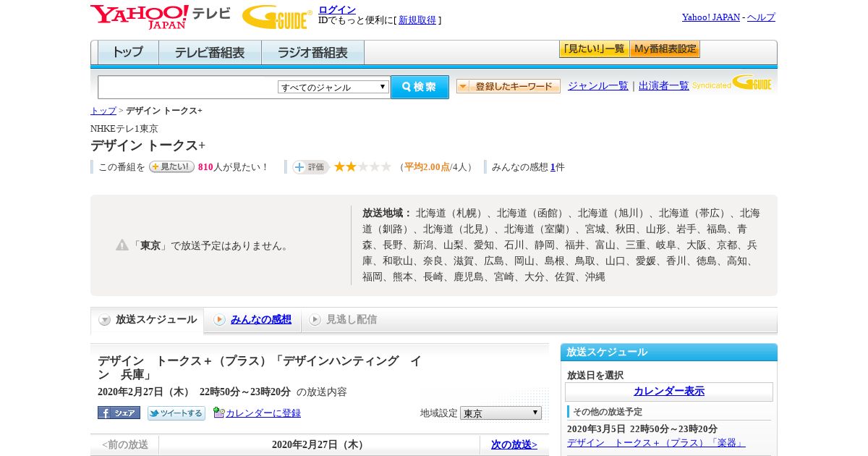Open the すべてのジャンル genre dropdown

(333, 87)
